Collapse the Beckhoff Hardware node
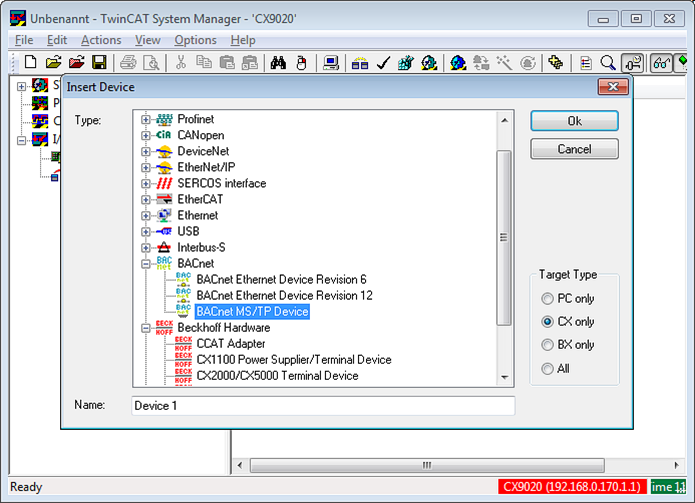This screenshot has width=695, height=503. 145,328
